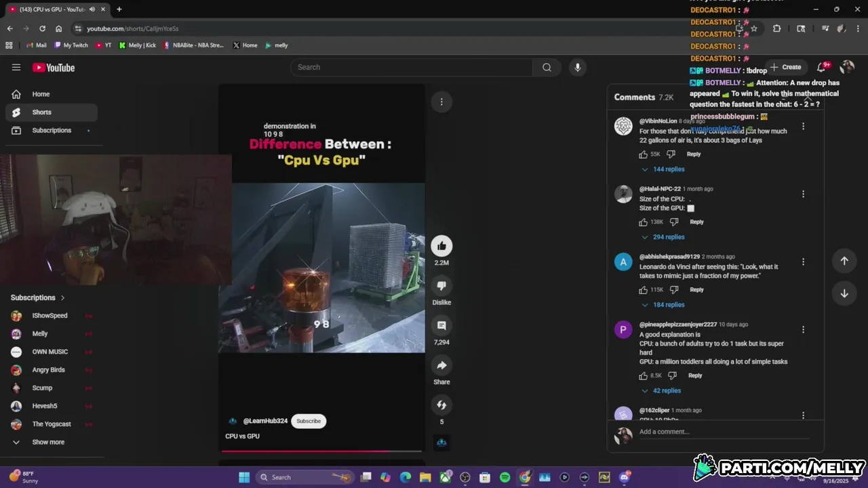Expand 294 replies under Halal-NPC-22 comment
Screen dimensions: 868x488
tap(663, 237)
